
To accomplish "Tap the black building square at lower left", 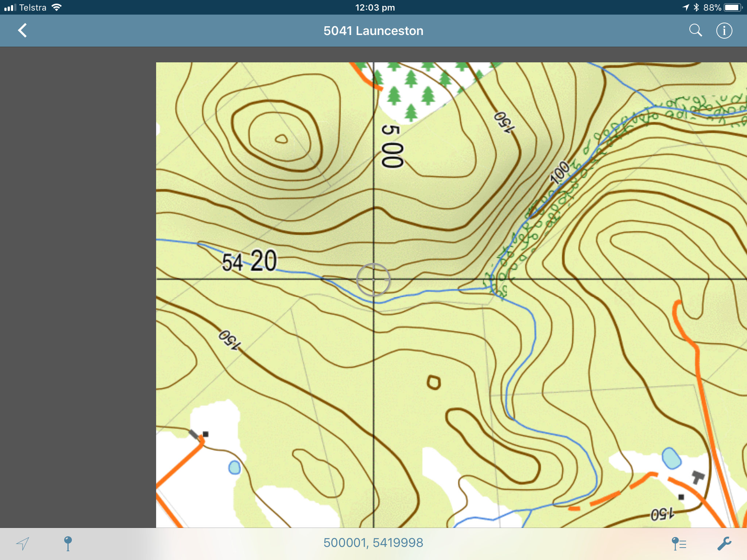I will point(205,434).
